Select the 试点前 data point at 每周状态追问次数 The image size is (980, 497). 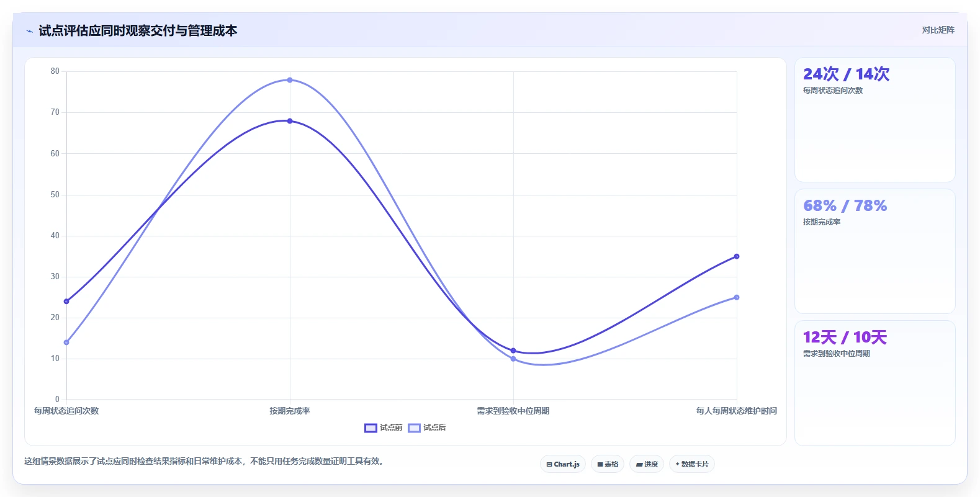pyautogui.click(x=66, y=302)
